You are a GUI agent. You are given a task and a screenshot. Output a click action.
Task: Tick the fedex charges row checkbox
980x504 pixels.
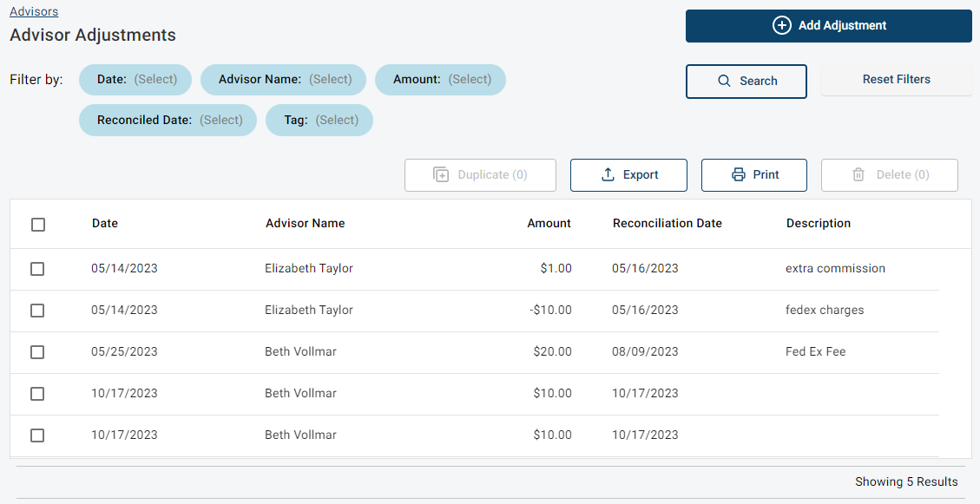[x=37, y=311]
